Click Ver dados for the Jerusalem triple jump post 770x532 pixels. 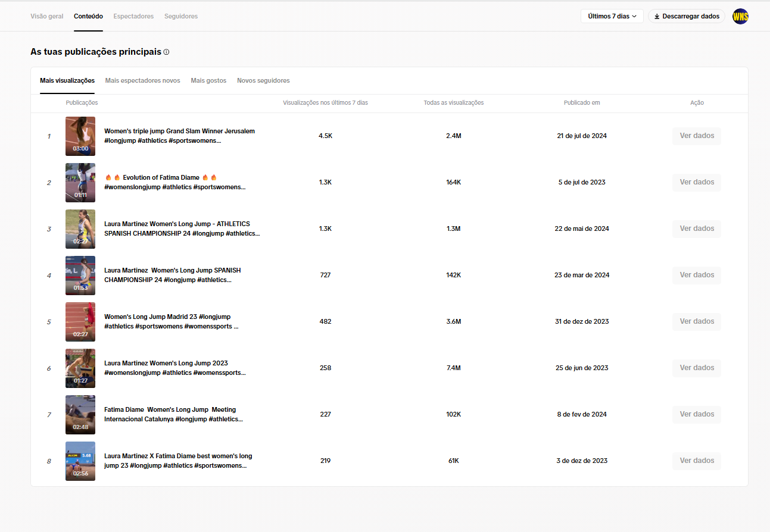click(x=696, y=136)
